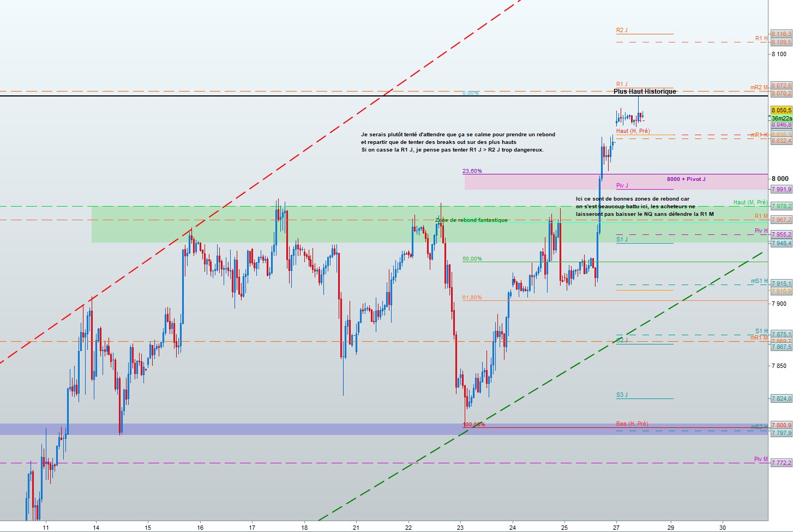The height and width of the screenshot is (532, 793).
Task: Click date 11 on the time axis
Action: click(x=46, y=527)
